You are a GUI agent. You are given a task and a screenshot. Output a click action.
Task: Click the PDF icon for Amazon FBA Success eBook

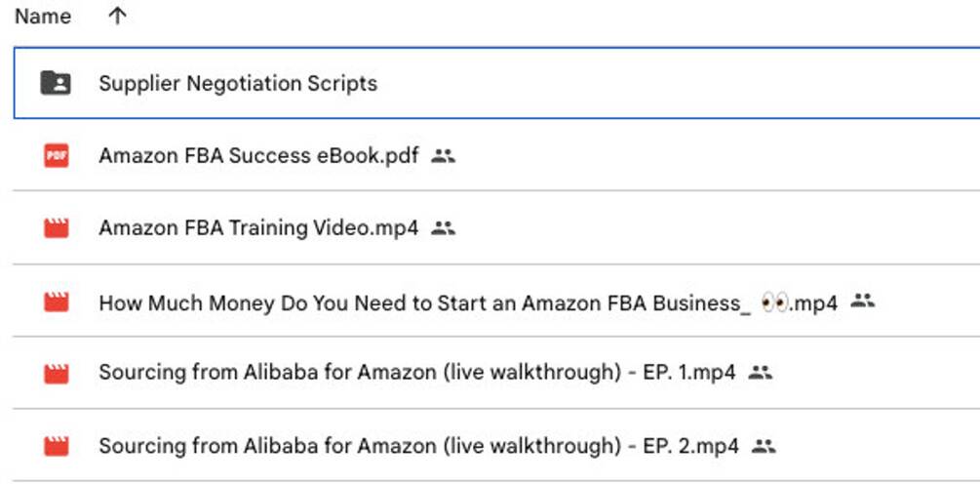[x=57, y=155]
